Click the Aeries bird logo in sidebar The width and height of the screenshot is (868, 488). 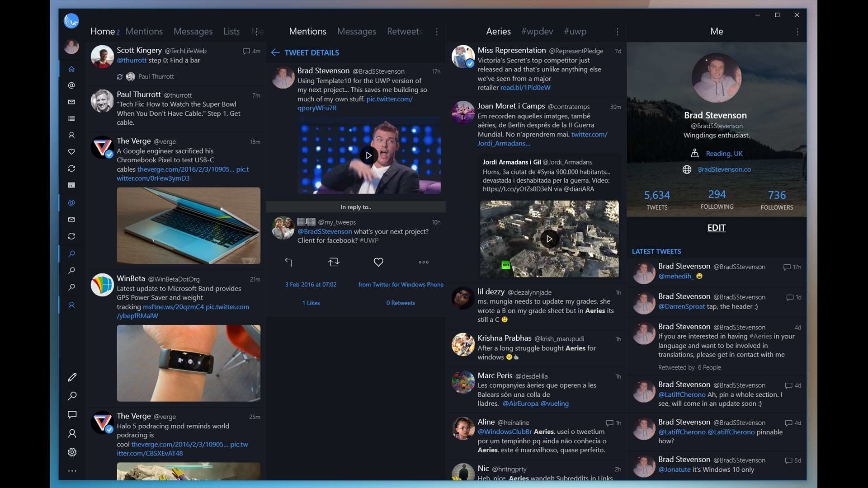[x=71, y=21]
